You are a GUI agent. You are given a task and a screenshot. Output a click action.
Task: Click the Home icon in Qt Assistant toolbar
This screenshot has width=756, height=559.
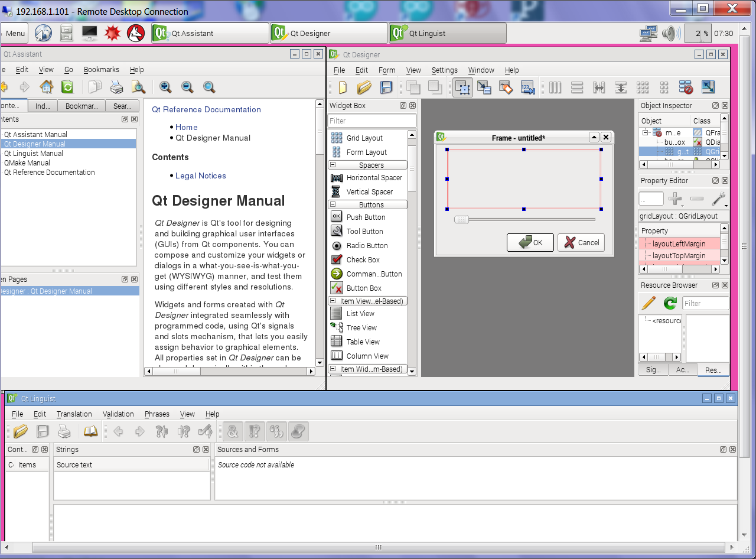pyautogui.click(x=46, y=87)
